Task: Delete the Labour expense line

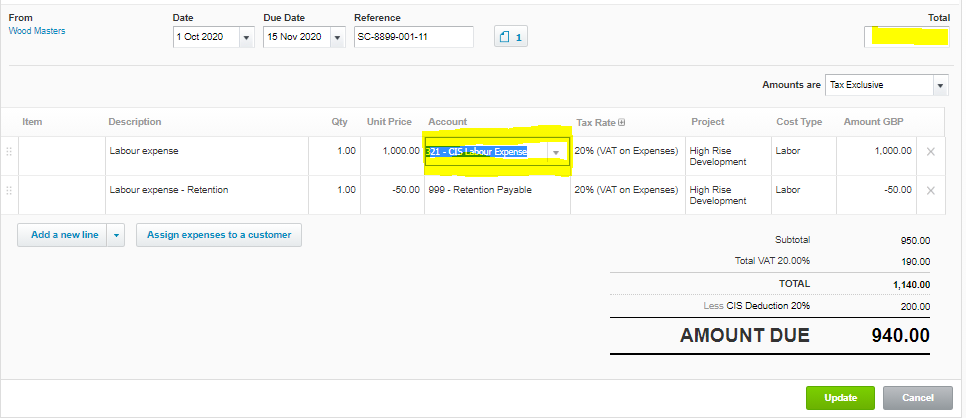Action: click(930, 152)
